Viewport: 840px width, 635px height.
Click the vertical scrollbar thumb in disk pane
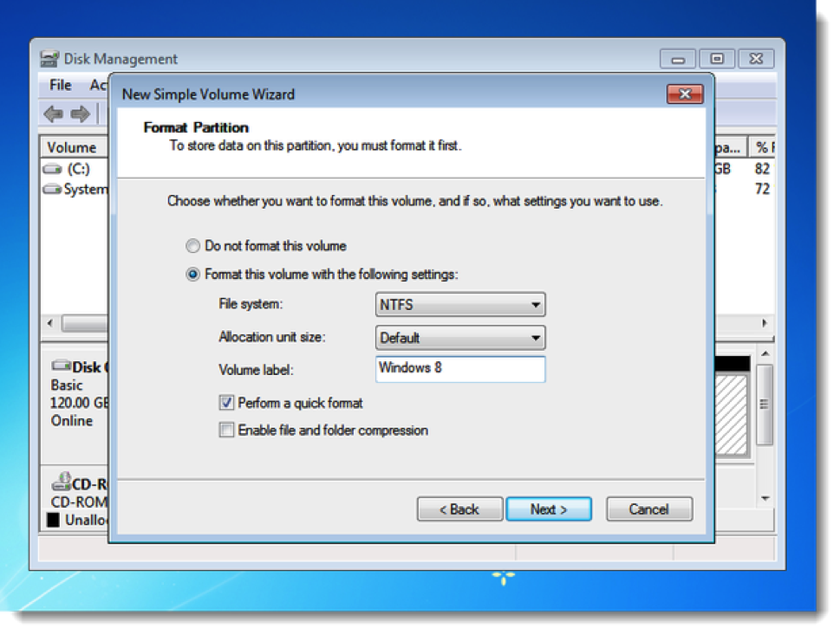point(765,405)
